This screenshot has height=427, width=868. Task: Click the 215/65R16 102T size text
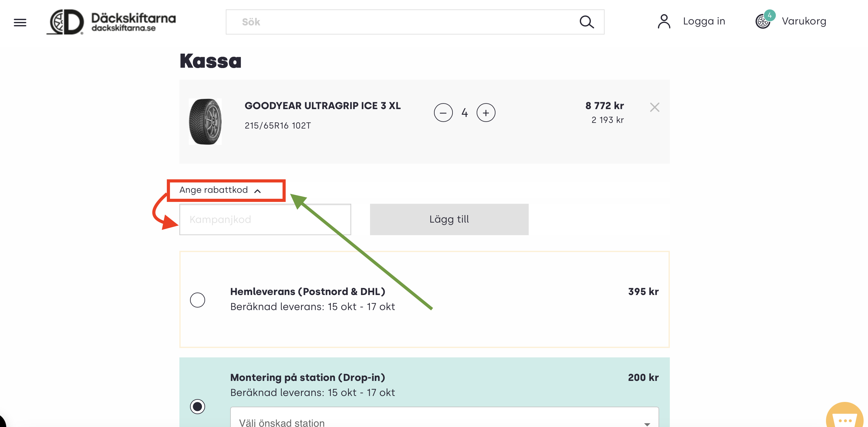point(278,126)
